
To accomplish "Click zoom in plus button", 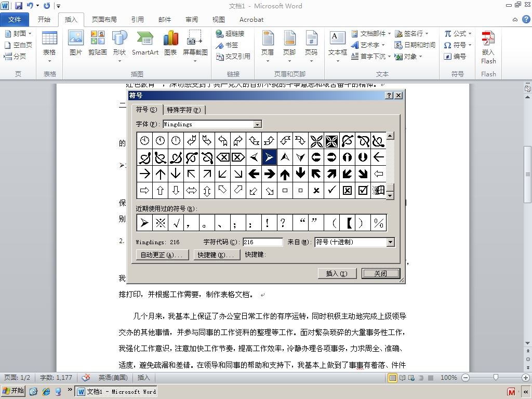I will click(x=526, y=378).
